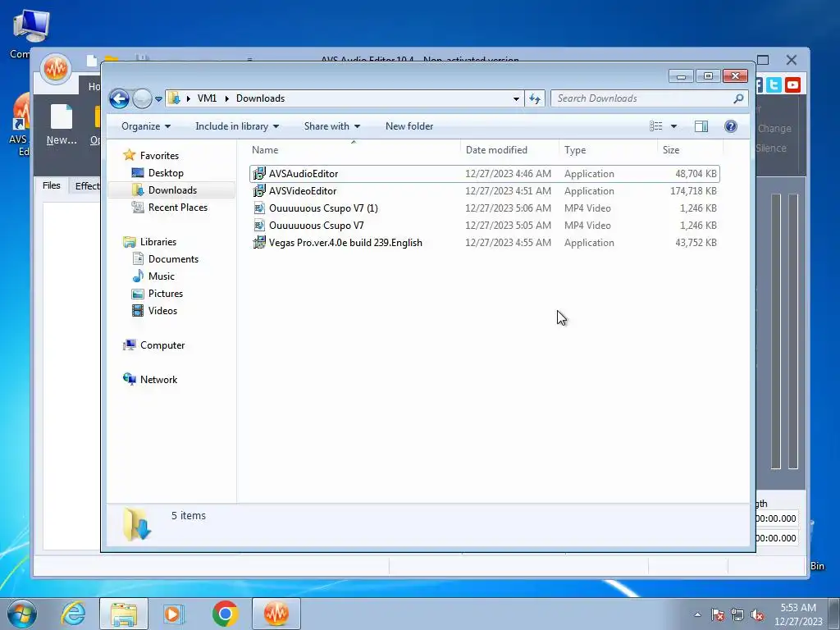Open Explorer help icon
Screen dimensions: 840x630
pos(730,126)
